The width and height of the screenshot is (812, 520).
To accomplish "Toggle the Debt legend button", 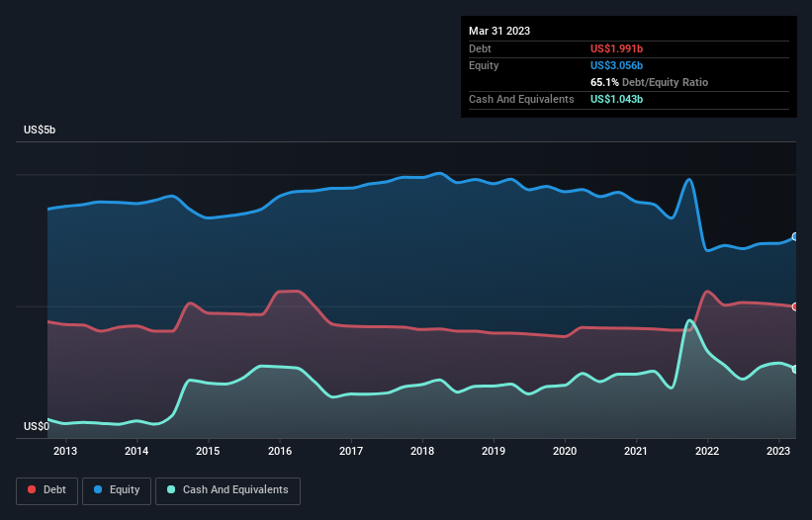I will (x=47, y=490).
